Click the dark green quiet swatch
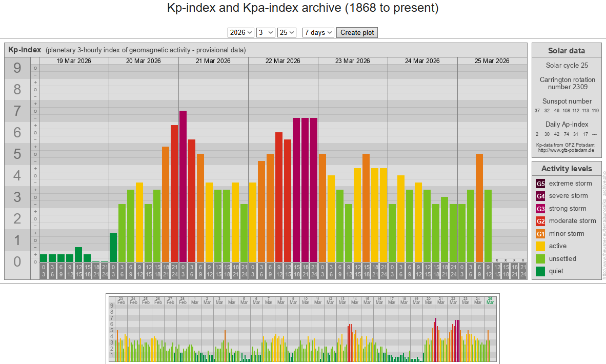 click(540, 271)
